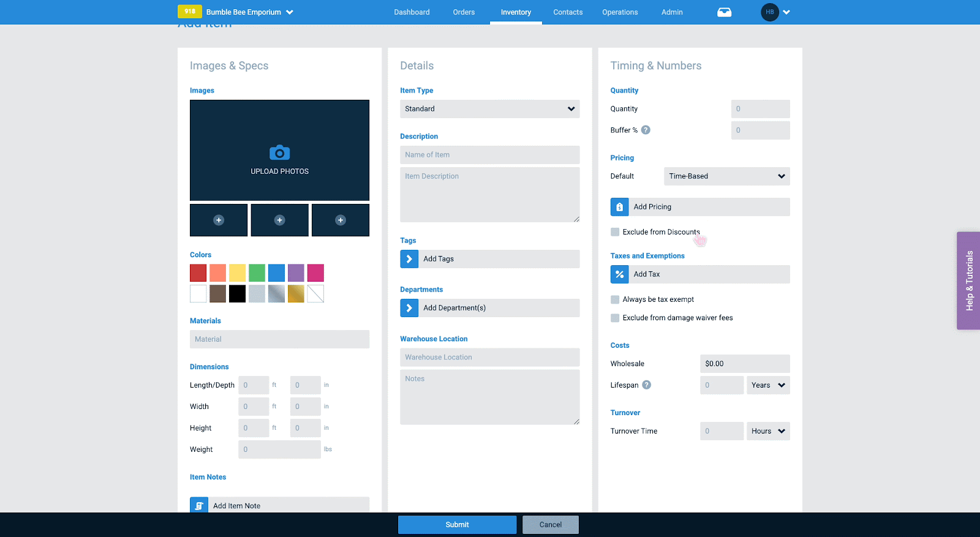This screenshot has width=980, height=537.
Task: Select the green color swatch
Action: pos(257,273)
